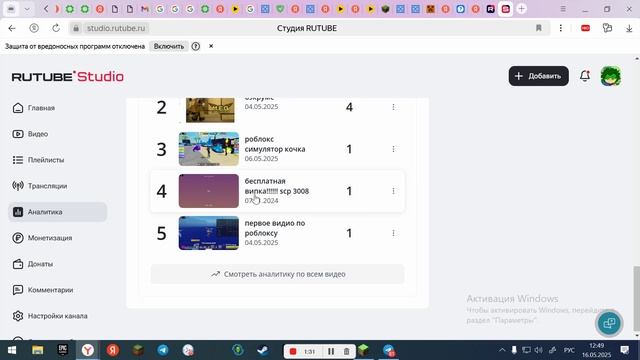Bookmark this page
640x360 pixels.
[539, 28]
